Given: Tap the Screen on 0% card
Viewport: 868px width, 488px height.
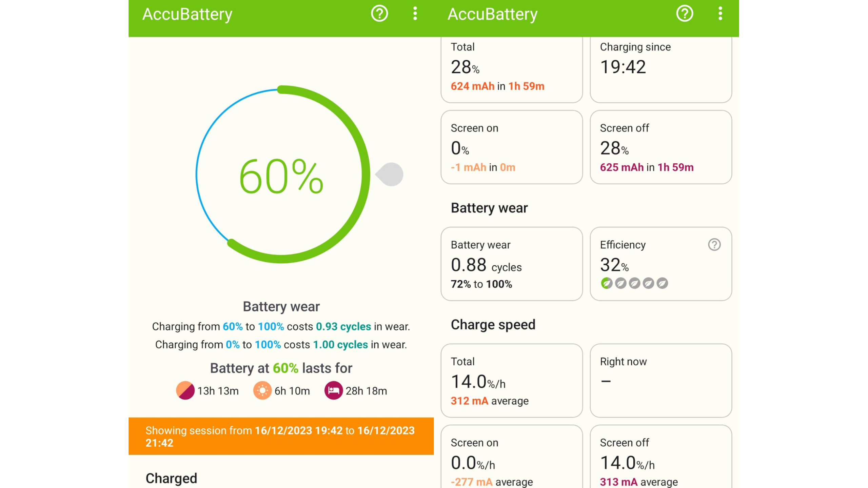Looking at the screenshot, I should point(511,147).
